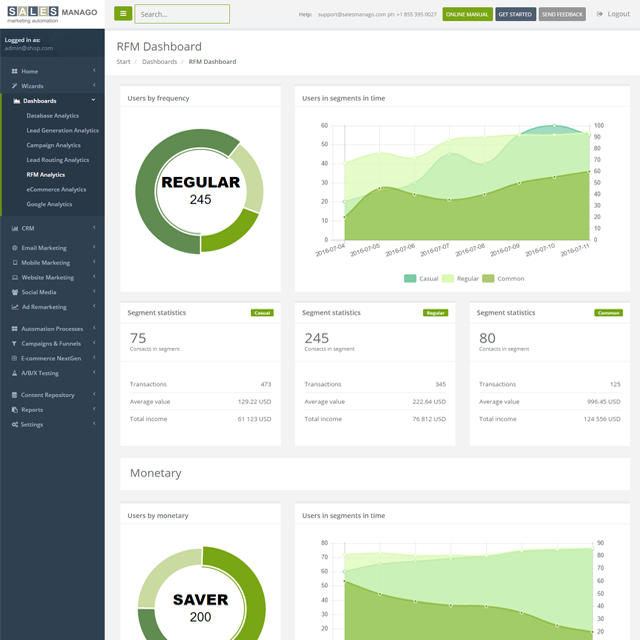Expand the Email Marketing chevron

94,247
